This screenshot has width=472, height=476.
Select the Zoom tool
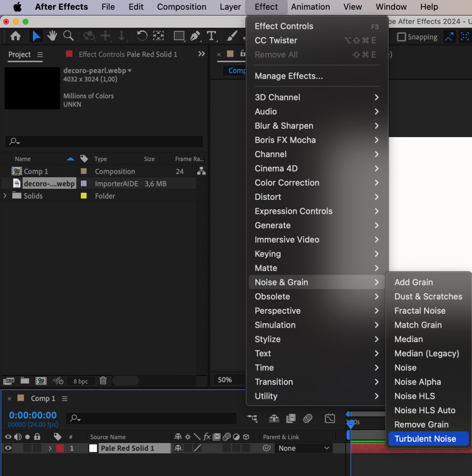[x=68, y=36]
